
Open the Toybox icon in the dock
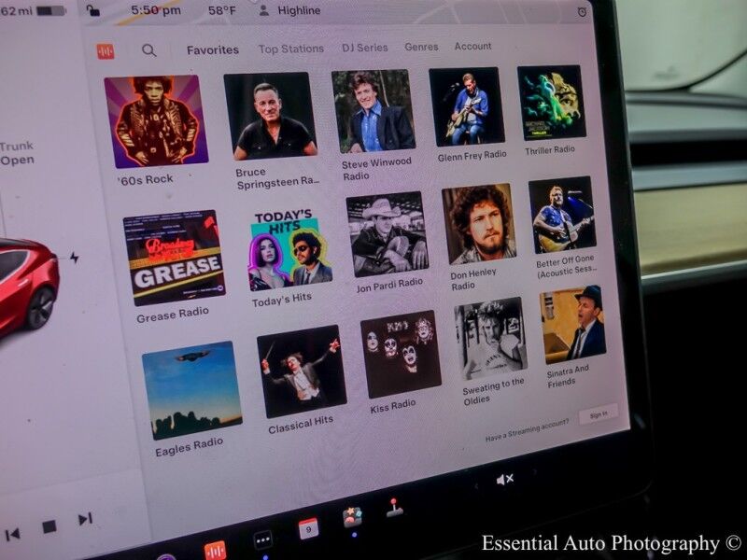pos(352,517)
